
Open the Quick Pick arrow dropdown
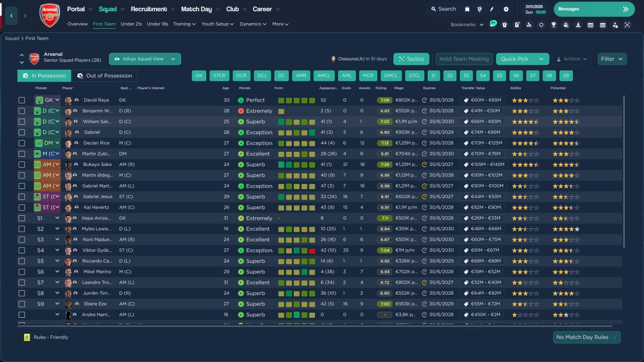coord(541,59)
